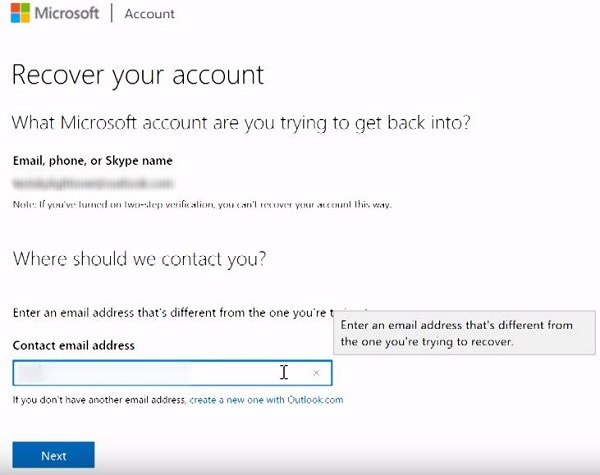Screen dimensions: 600x475
Task: Focus the Contact email address input field
Action: 172,372
